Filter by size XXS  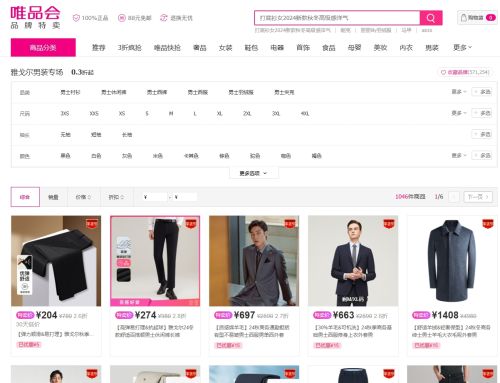coord(94,114)
